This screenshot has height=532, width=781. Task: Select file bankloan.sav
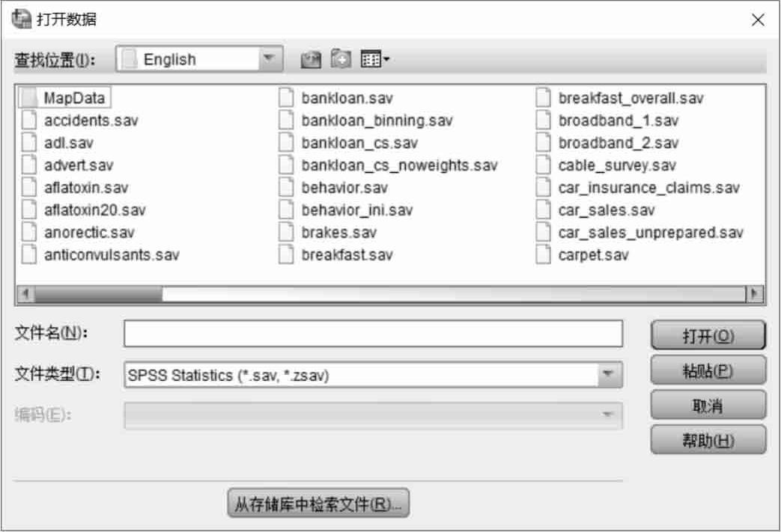click(336, 98)
